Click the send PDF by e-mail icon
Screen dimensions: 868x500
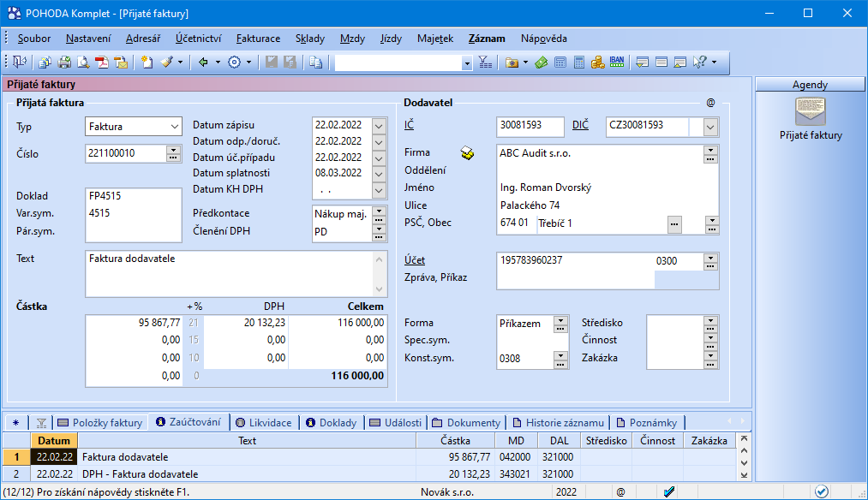pyautogui.click(x=121, y=62)
